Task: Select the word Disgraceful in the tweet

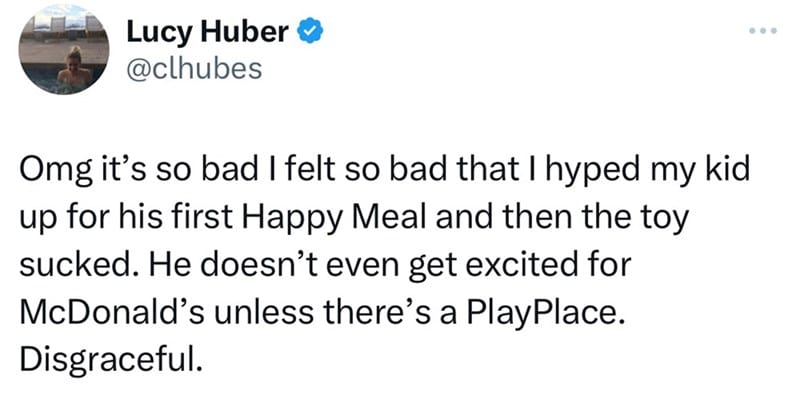Action: 107,359
